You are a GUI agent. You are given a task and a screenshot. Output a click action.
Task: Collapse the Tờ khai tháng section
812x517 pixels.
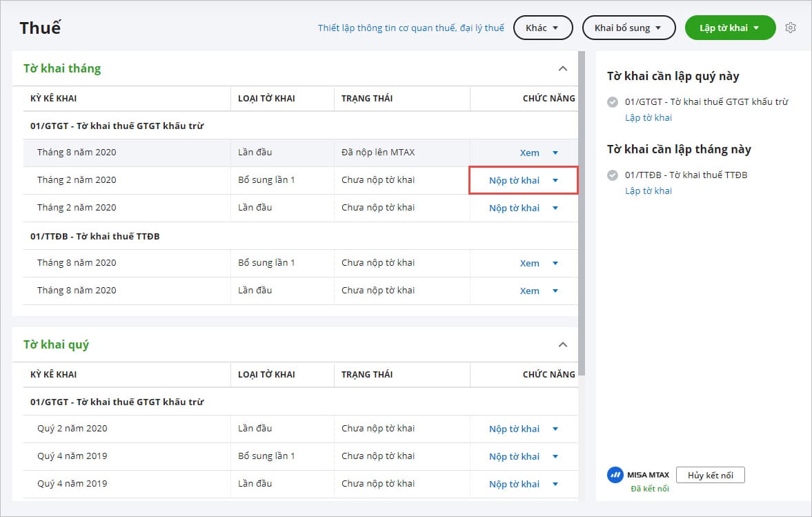(x=563, y=68)
